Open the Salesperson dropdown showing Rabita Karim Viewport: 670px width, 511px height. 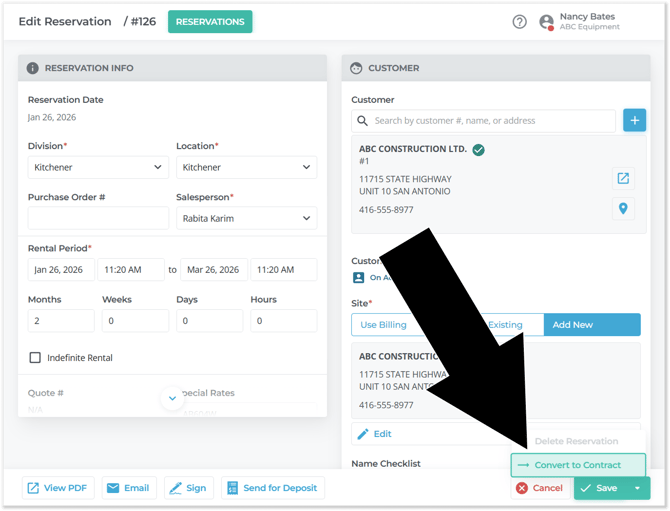click(x=246, y=218)
